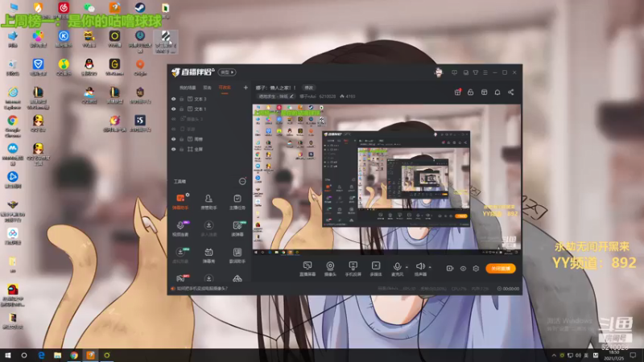Open the 主播任务 tool icon
Image resolution: width=644 pixels, height=362 pixels.
pos(237,202)
